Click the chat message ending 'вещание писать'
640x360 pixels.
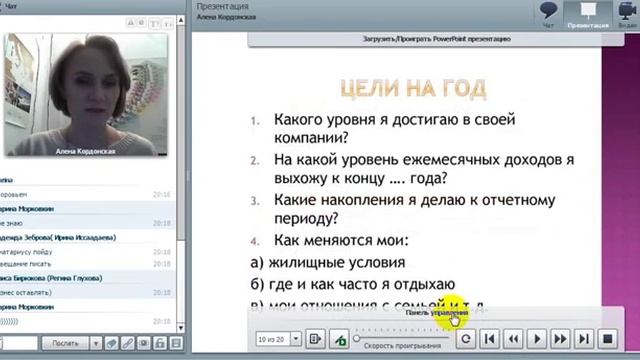coord(25,264)
